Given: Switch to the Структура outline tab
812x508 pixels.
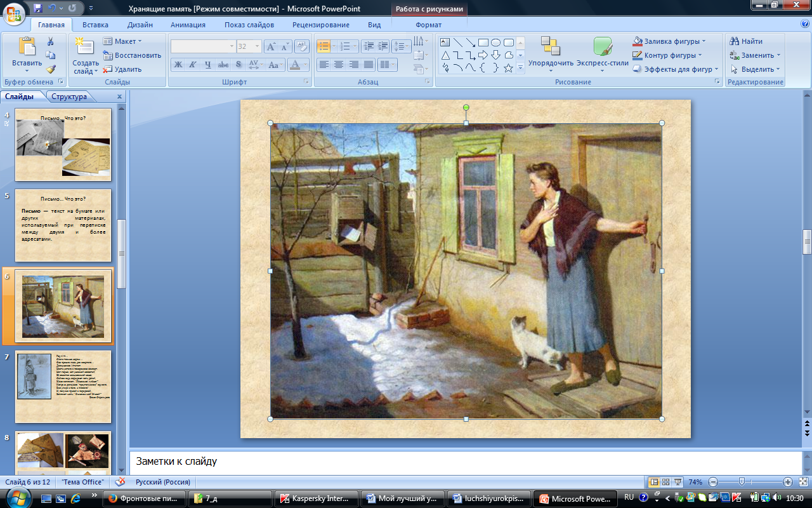Looking at the screenshot, I should (x=69, y=97).
